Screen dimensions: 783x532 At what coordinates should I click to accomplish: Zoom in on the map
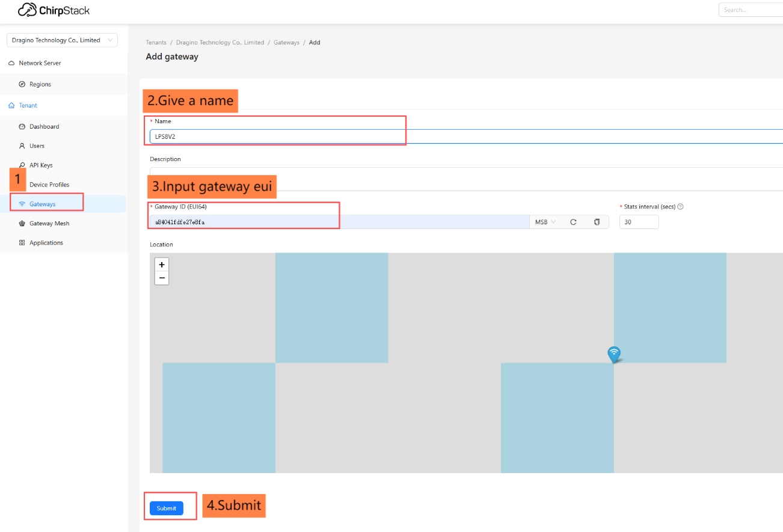click(162, 264)
